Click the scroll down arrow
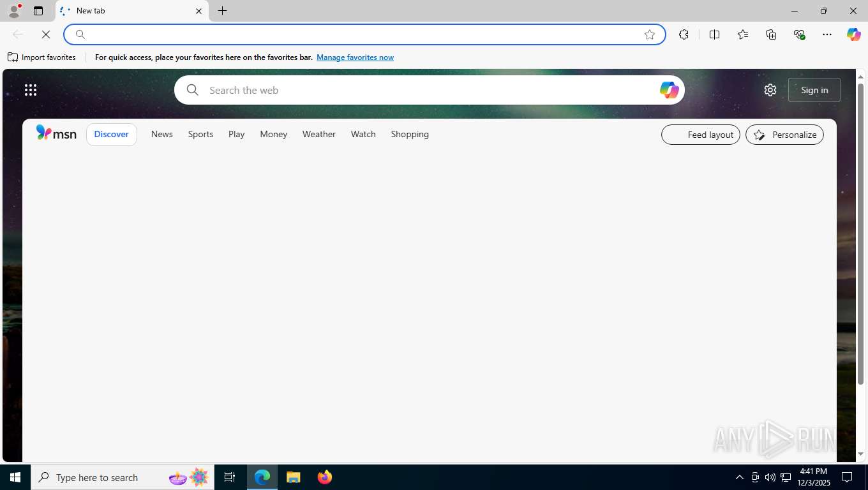This screenshot has width=868, height=490. tap(860, 454)
